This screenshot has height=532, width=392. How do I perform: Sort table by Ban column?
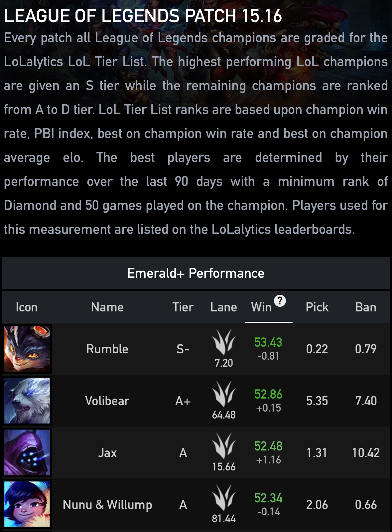coord(366,307)
